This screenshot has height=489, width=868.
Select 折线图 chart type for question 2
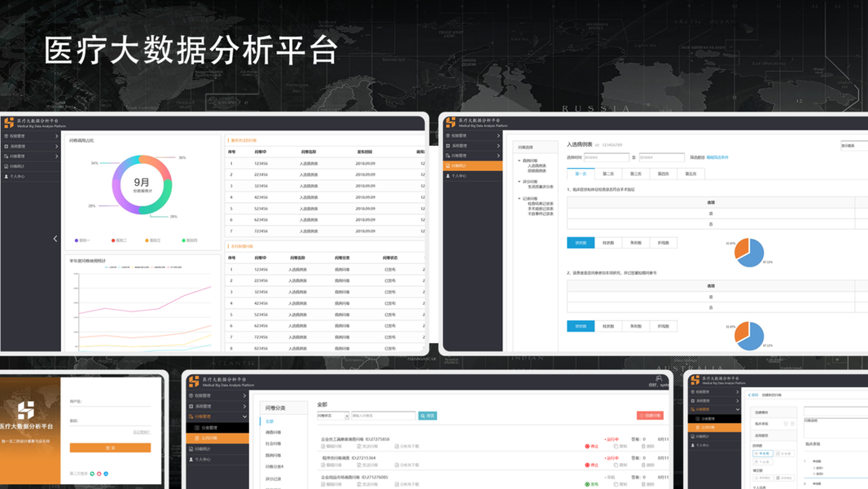(663, 326)
